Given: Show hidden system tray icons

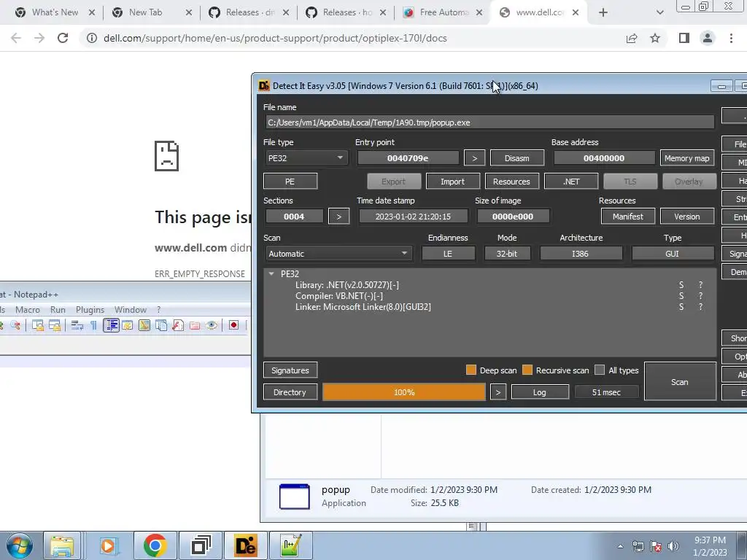Looking at the screenshot, I should (620, 546).
